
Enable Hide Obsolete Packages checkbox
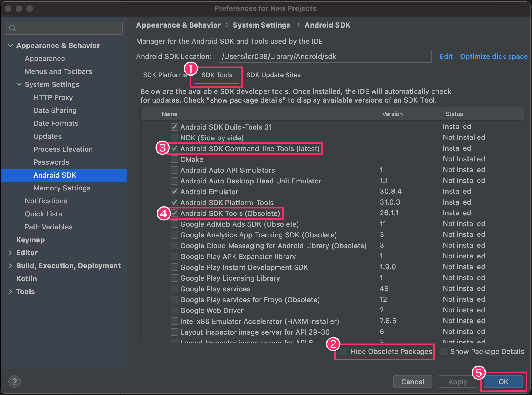[x=344, y=351]
